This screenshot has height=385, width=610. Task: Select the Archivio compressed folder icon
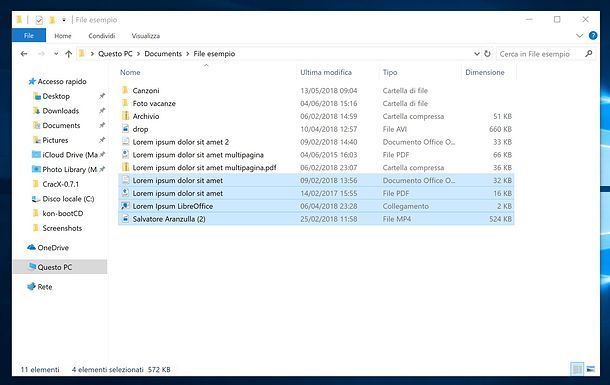(125, 116)
